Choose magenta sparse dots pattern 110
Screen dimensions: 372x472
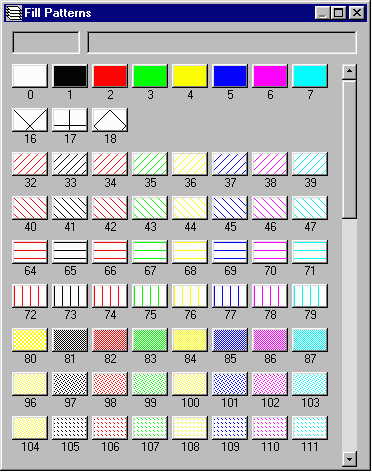point(270,428)
